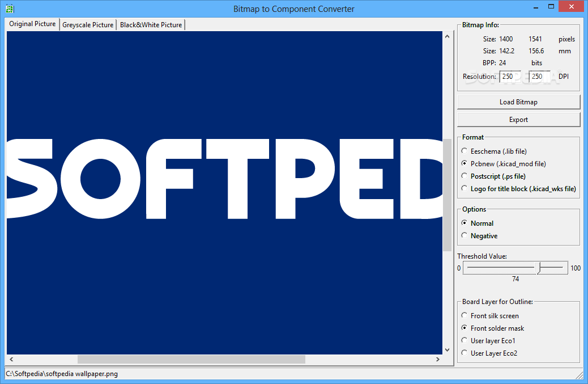588x384 pixels.
Task: Enable the Negative option
Action: coord(480,236)
